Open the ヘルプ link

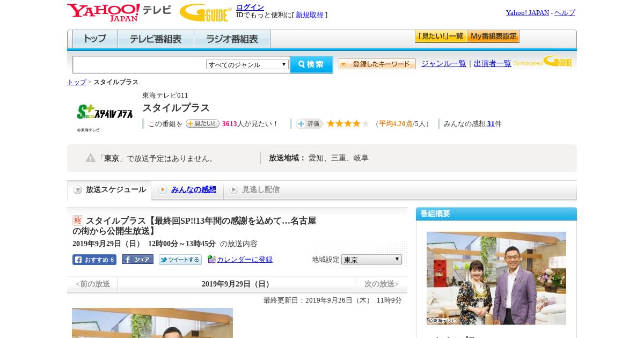pos(565,12)
